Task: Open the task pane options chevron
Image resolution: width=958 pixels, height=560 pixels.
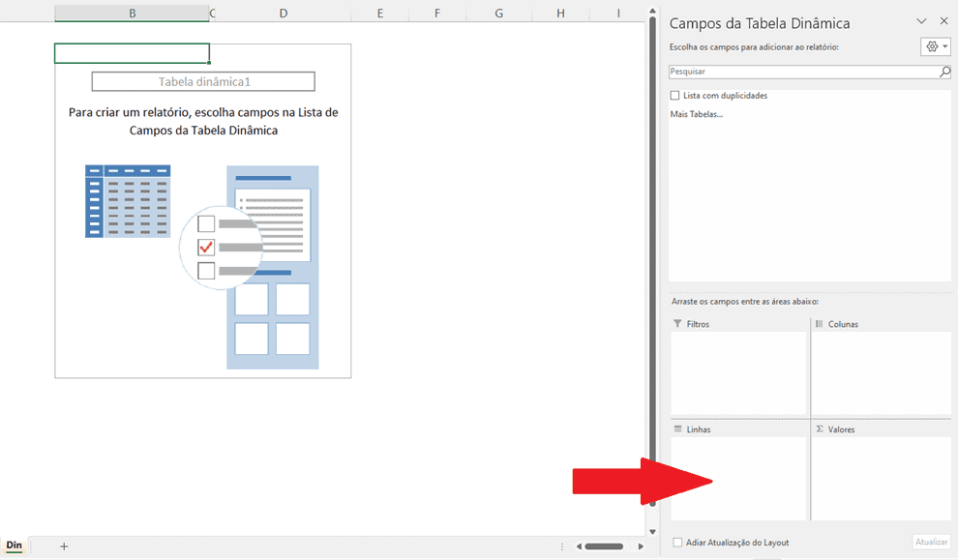Action: tap(922, 21)
